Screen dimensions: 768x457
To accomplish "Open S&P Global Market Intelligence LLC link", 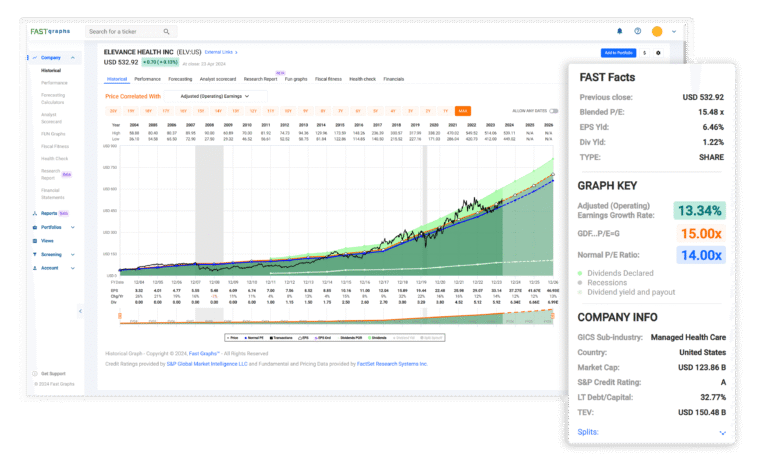I will coord(207,364).
